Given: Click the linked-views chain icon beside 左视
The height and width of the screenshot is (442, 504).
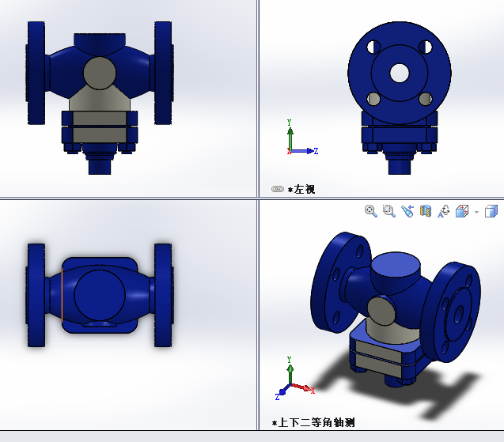Looking at the screenshot, I should [278, 189].
